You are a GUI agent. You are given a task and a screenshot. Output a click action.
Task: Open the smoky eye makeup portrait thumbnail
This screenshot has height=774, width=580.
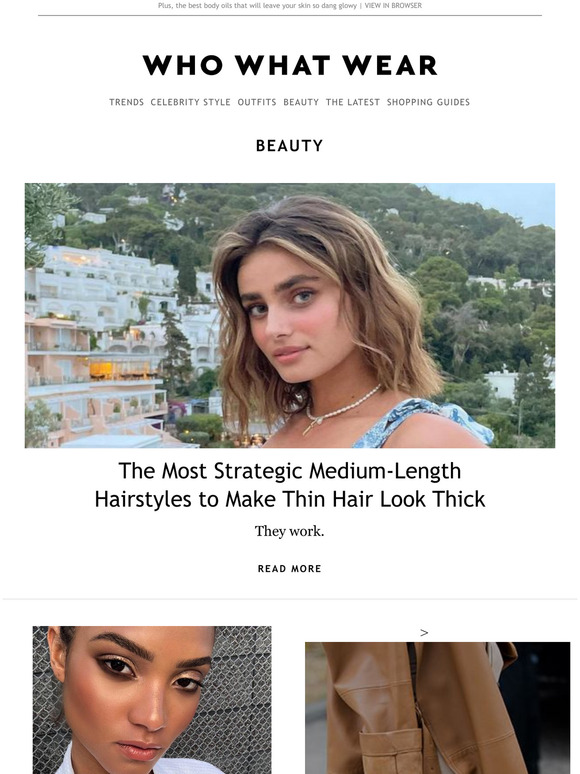coord(152,700)
